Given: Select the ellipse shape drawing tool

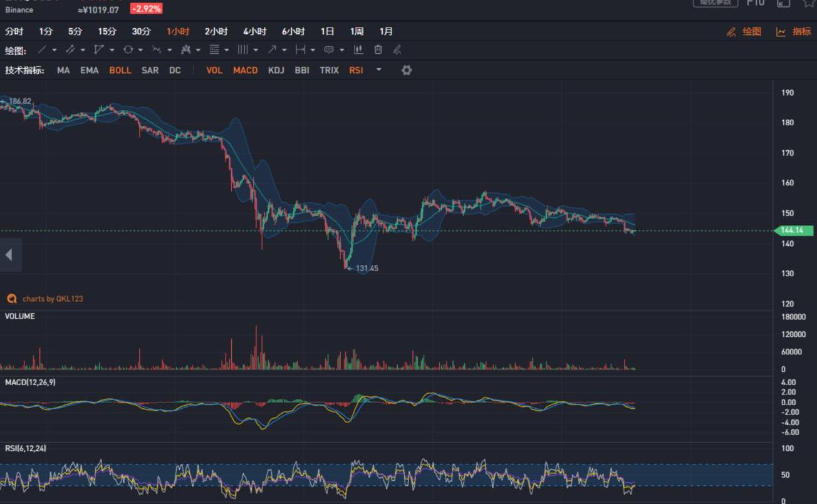Looking at the screenshot, I should [x=128, y=50].
